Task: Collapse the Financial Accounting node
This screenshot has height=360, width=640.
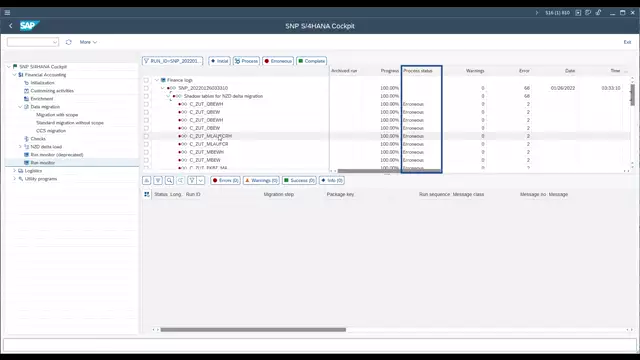Action: 15,75
